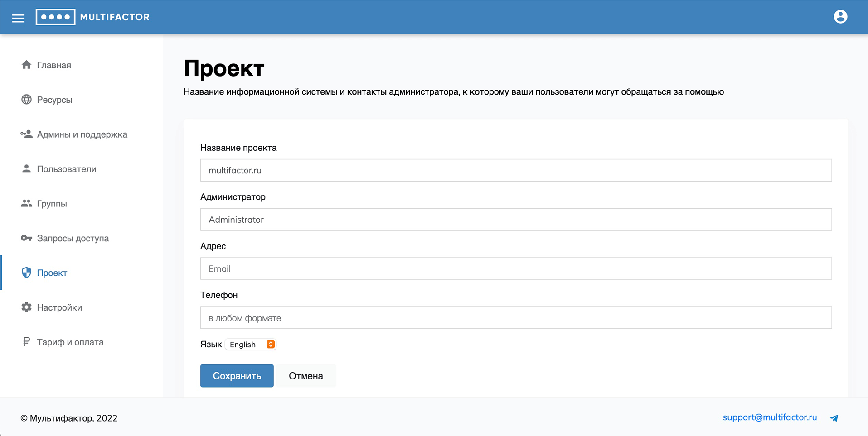Open the support@multifactor.ru email link
868x436 pixels.
coord(769,417)
